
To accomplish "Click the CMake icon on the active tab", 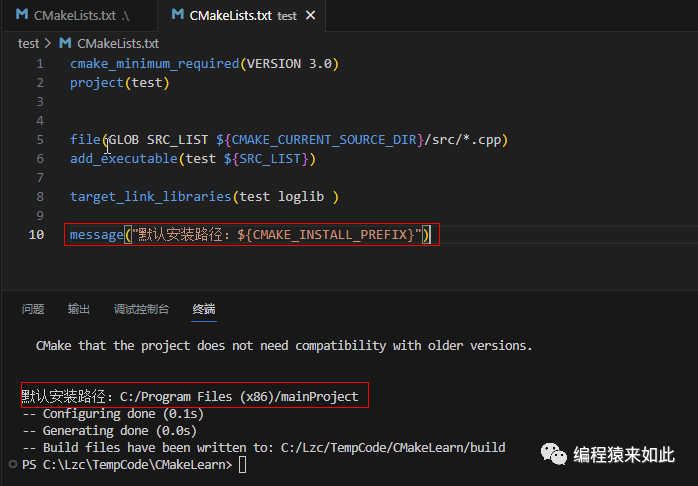I will point(178,14).
